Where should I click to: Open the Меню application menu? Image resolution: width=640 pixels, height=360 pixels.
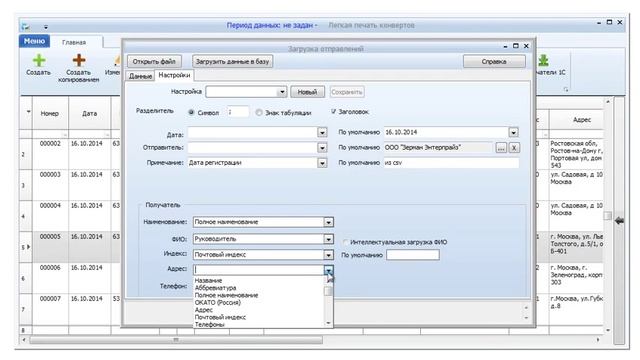point(34,41)
